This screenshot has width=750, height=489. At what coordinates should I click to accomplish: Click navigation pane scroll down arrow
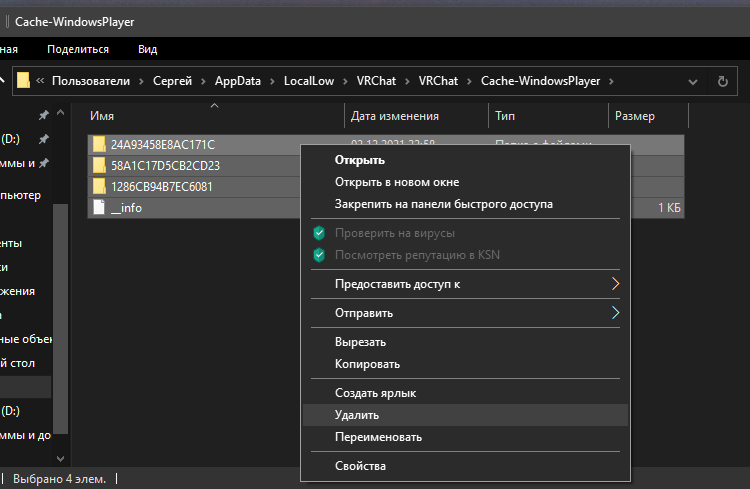[60, 458]
